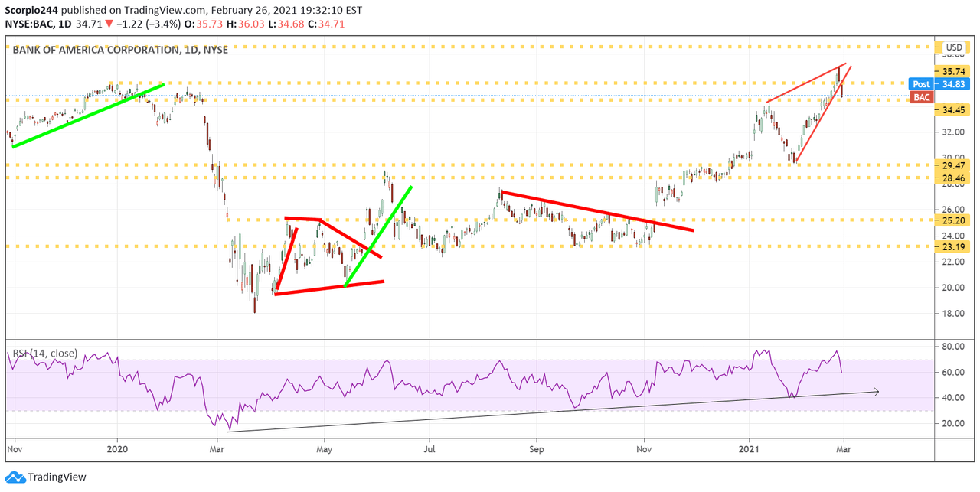This screenshot has width=980, height=492.
Task: Click the 22.00 price axis value
Action: [x=954, y=262]
